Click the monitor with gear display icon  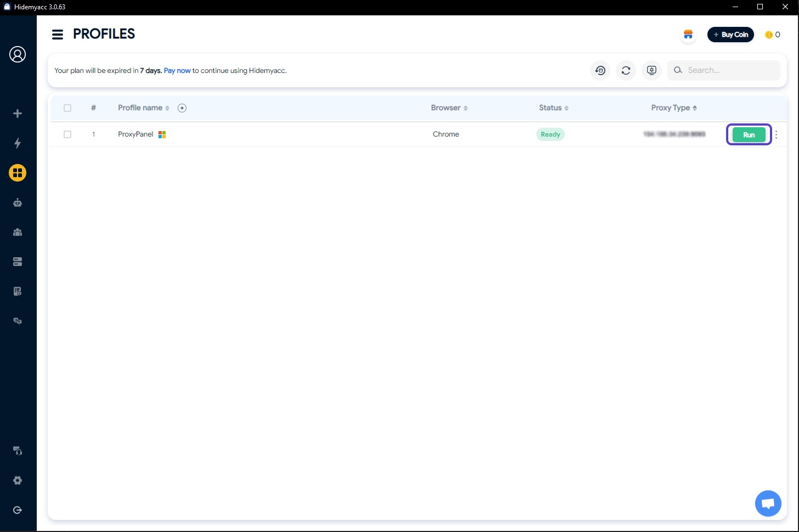[651, 70]
